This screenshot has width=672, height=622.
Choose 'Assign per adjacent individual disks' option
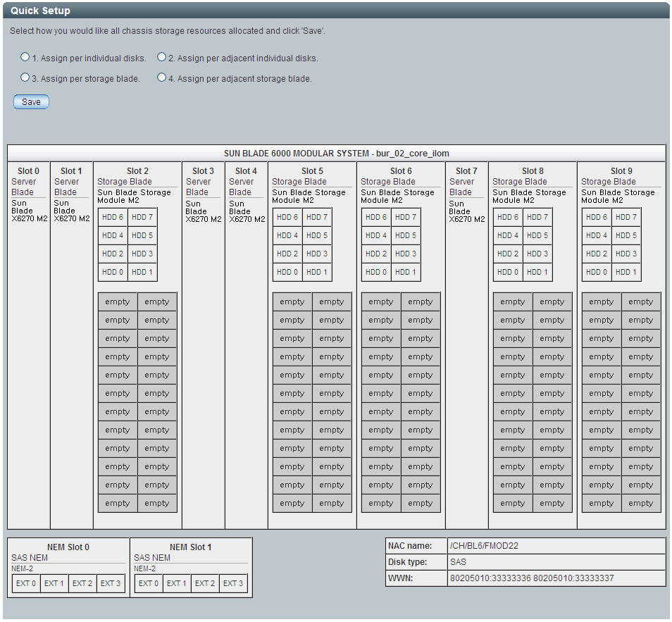pyautogui.click(x=161, y=57)
